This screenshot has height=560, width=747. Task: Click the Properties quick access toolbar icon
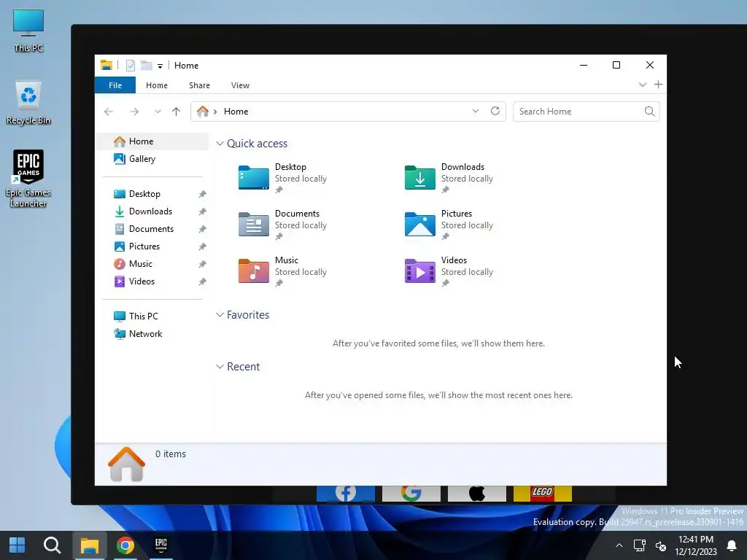(x=130, y=65)
